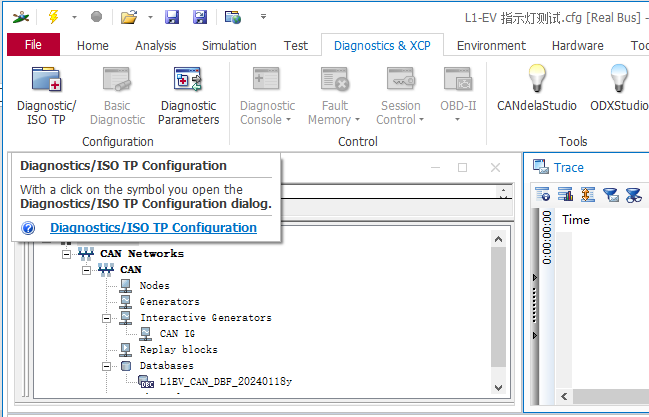Screen dimensions: 649x417
Task: Launch CANdelaStudio tool
Action: point(536,88)
